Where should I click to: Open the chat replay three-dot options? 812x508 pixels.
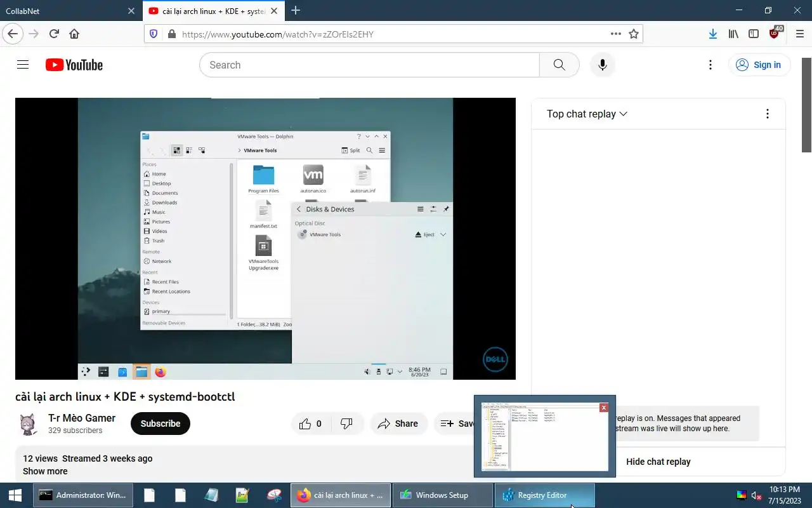[767, 114]
